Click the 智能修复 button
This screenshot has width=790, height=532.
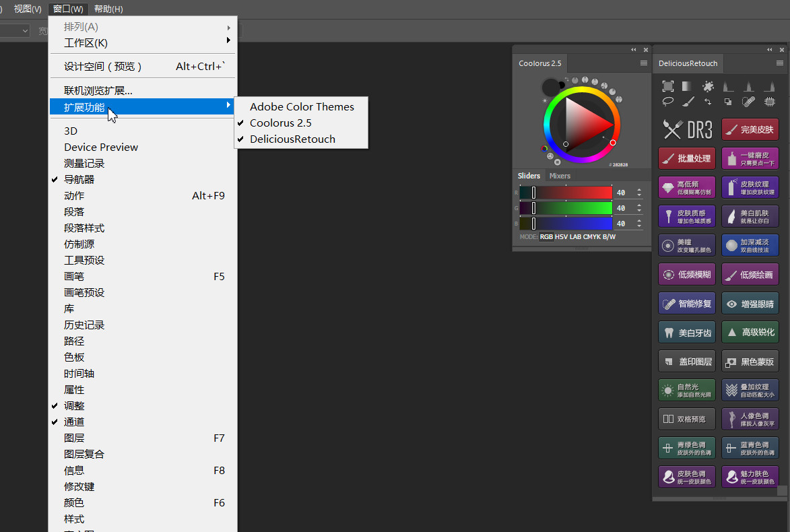(x=687, y=303)
